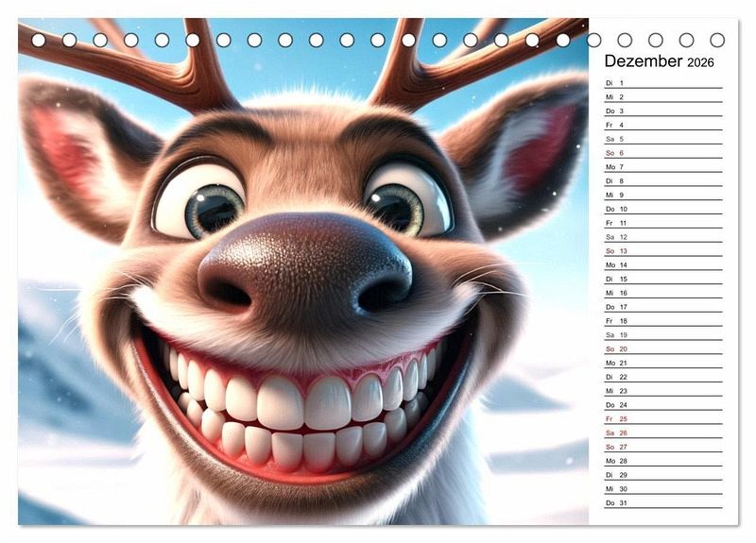
Task: Click the Do 24 Christmas Eve row
Action: coord(662,404)
